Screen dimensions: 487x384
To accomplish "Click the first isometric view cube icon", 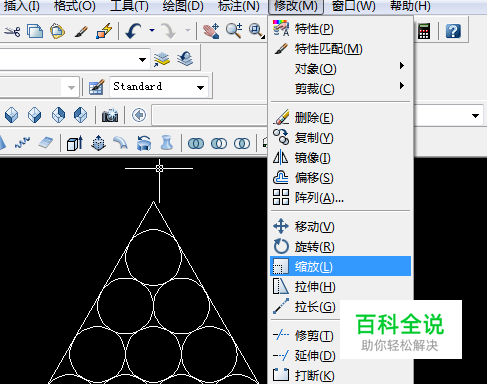I will (12, 115).
